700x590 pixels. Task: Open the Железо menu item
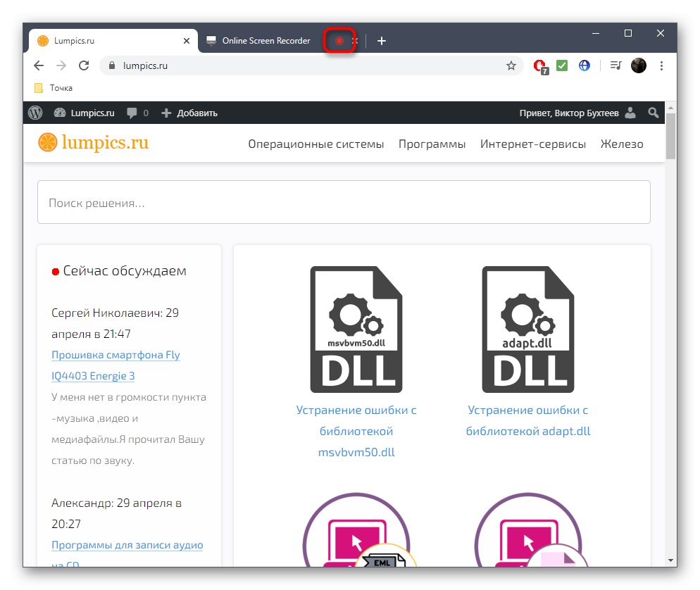(x=622, y=144)
